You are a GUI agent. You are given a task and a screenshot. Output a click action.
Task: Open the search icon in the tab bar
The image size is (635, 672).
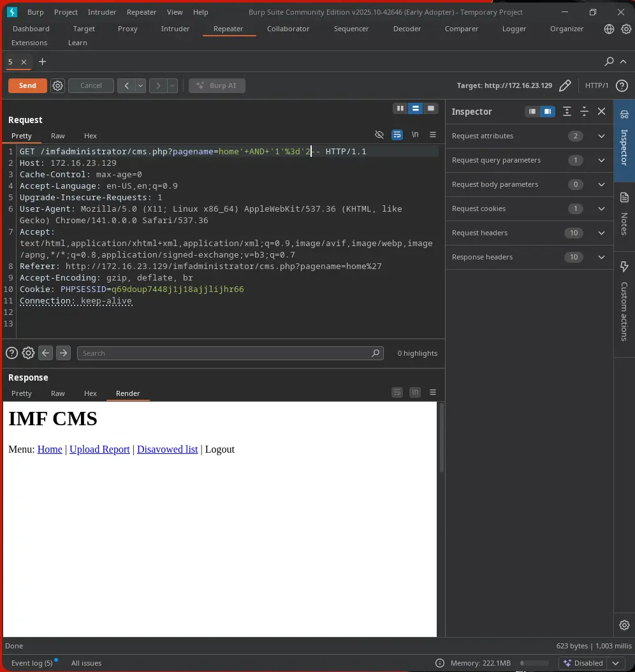pos(609,61)
